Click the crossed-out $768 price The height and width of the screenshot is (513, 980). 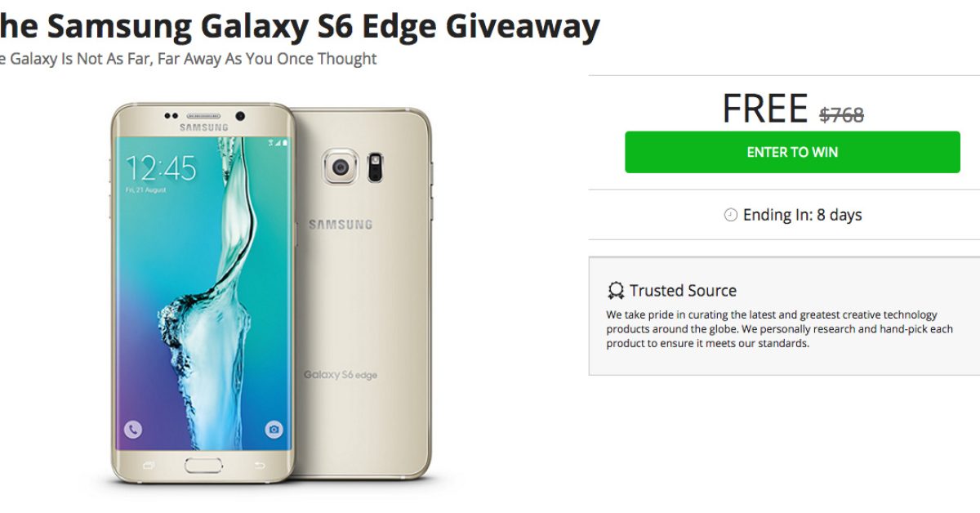pyautogui.click(x=842, y=115)
